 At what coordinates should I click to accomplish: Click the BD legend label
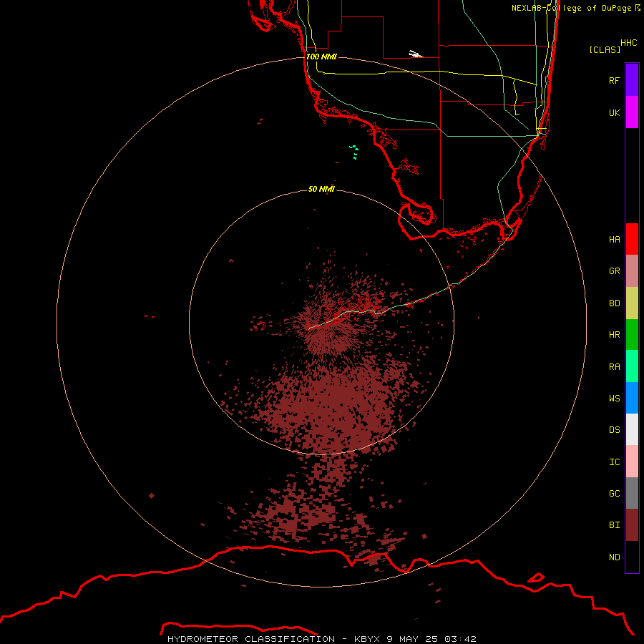point(614,303)
